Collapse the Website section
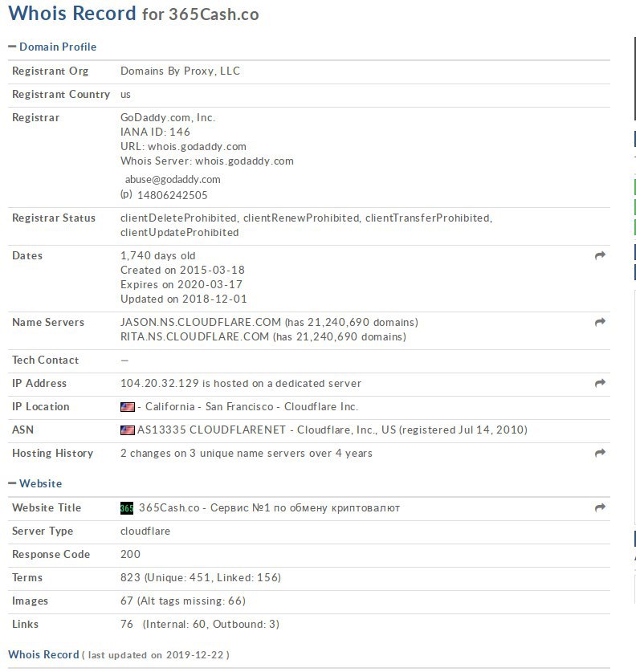The image size is (636, 672). click(35, 483)
